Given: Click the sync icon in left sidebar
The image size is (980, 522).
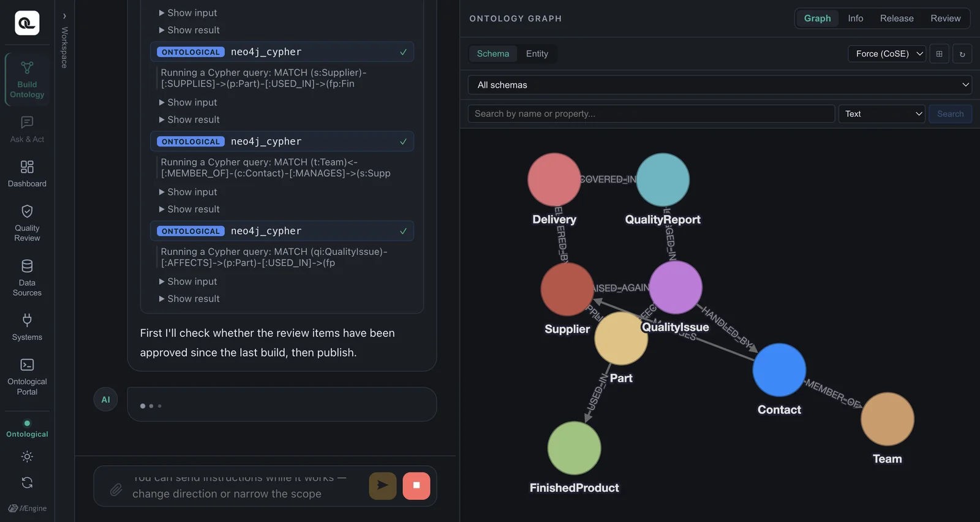Looking at the screenshot, I should [27, 483].
